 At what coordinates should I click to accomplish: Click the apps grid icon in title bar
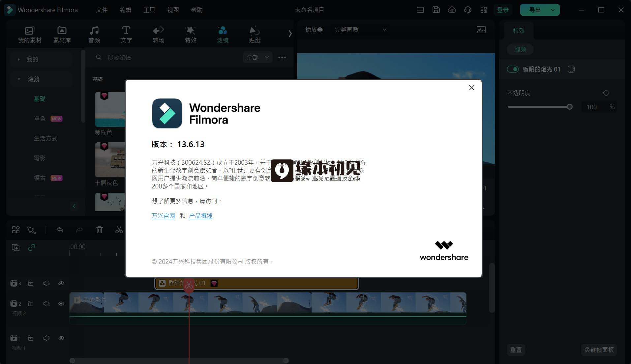coord(484,10)
